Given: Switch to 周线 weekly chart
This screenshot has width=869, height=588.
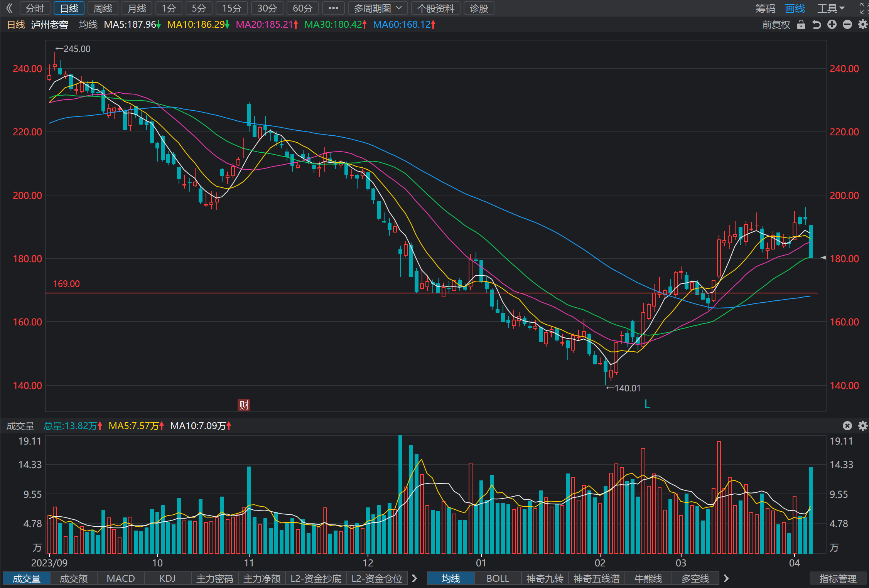Looking at the screenshot, I should click(103, 8).
